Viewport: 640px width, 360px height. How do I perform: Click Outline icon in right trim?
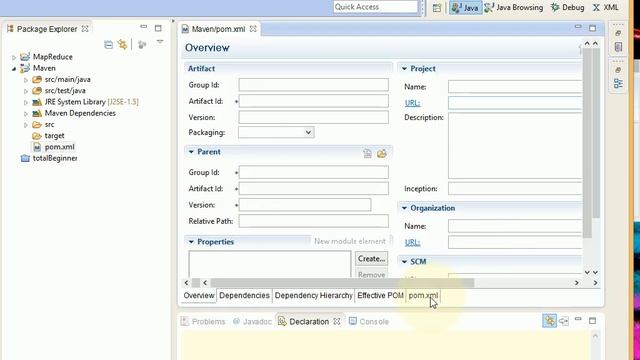tap(618, 84)
